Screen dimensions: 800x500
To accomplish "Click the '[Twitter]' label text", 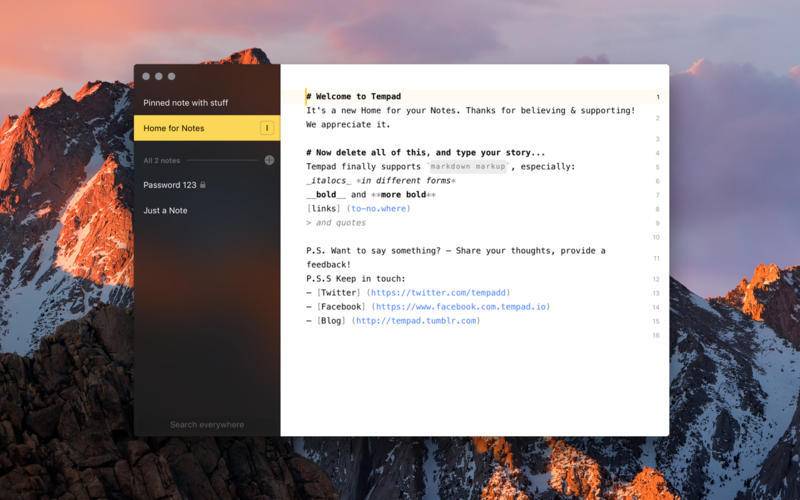I will (x=339, y=292).
